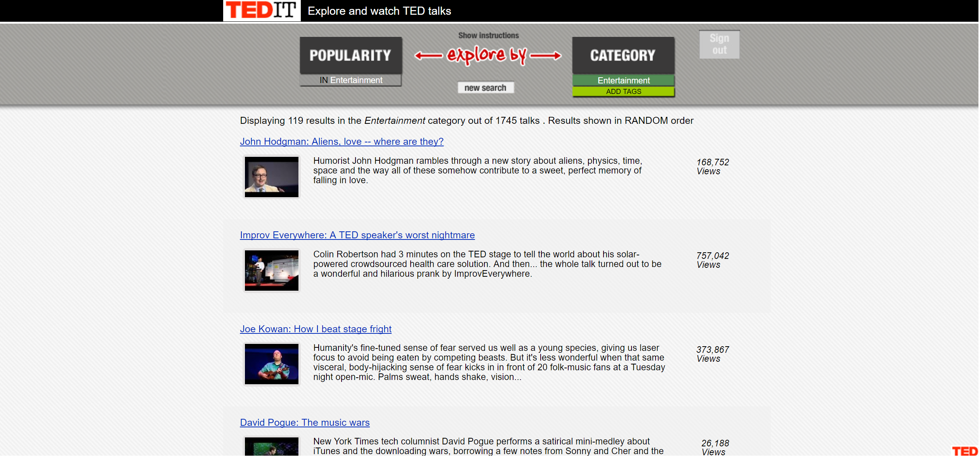Start a new search
The height and width of the screenshot is (458, 980).
coord(486,88)
